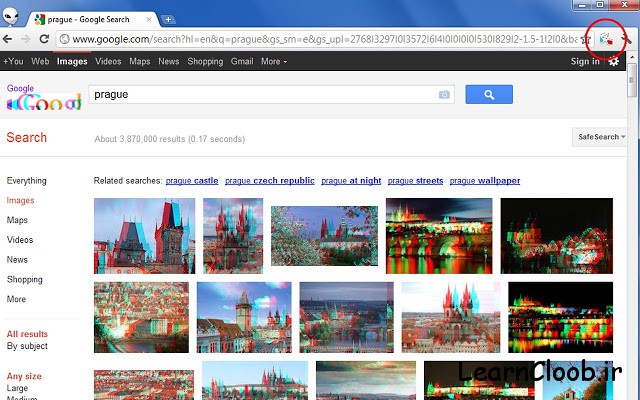Open Shopping in the Google bar
The image size is (640, 400).
205,61
